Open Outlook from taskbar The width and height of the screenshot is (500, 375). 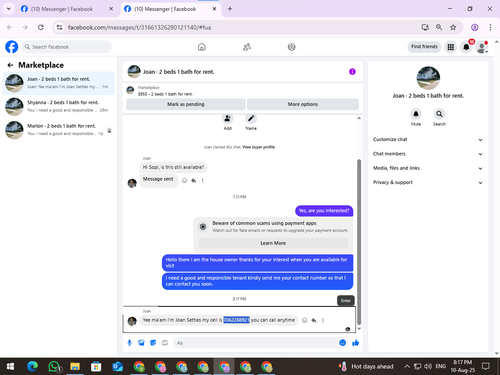tap(117, 367)
